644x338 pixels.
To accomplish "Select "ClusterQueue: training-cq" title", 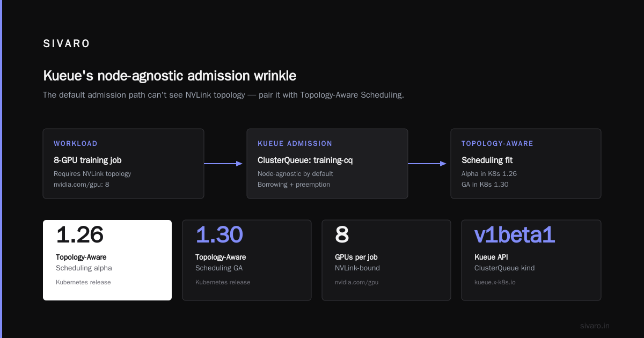I will click(305, 160).
